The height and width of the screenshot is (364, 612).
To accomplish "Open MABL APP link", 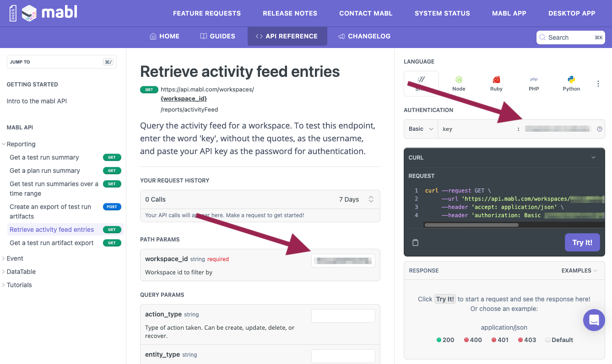I will point(509,13).
